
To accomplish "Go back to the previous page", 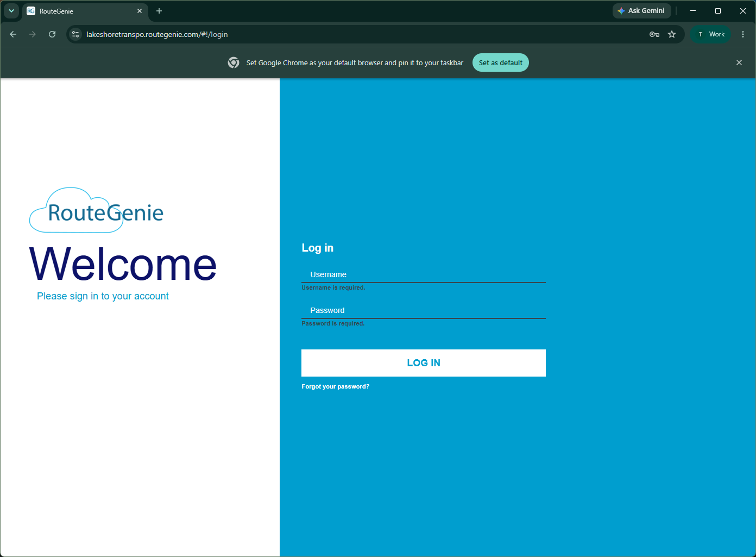I will point(13,34).
